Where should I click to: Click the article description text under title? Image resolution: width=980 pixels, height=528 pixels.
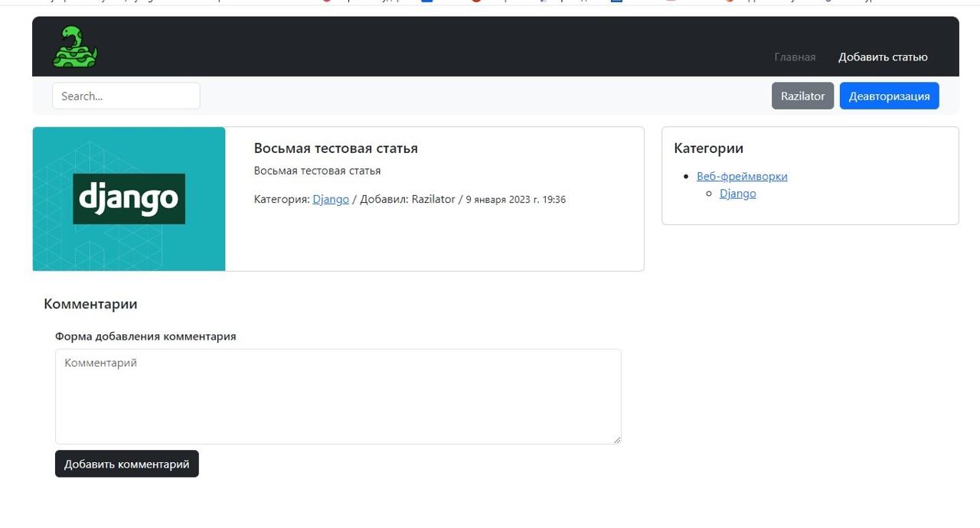point(317,171)
